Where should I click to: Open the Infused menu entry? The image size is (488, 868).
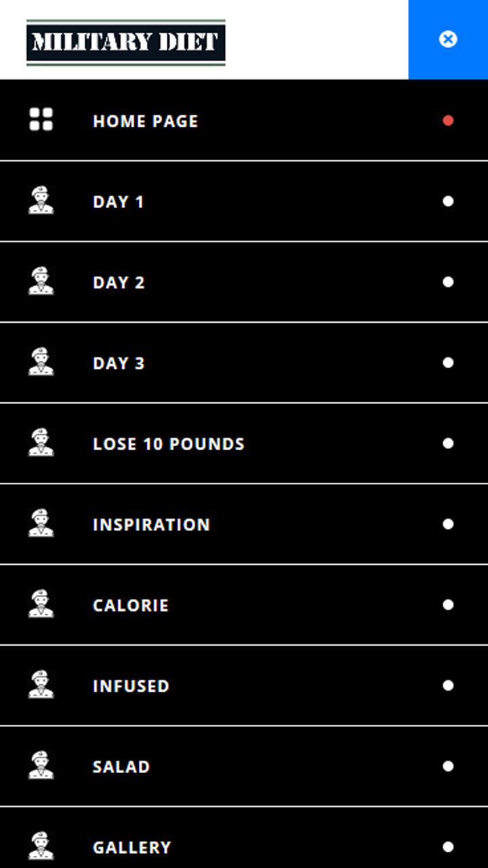[131, 686]
